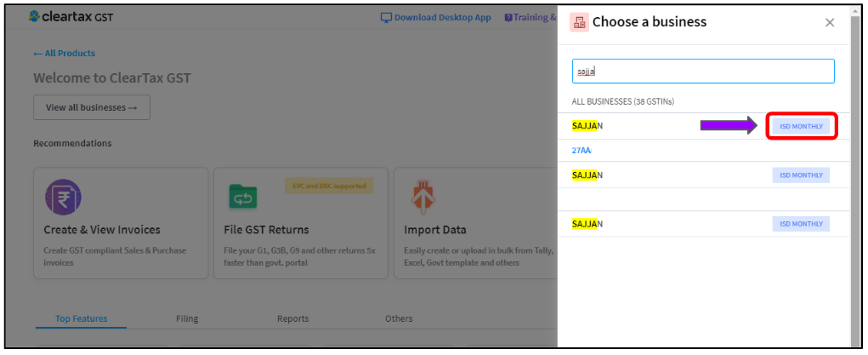Select the third SAJJAN ISD MONTHLY badge
The width and height of the screenshot is (868, 355).
coord(801,224)
